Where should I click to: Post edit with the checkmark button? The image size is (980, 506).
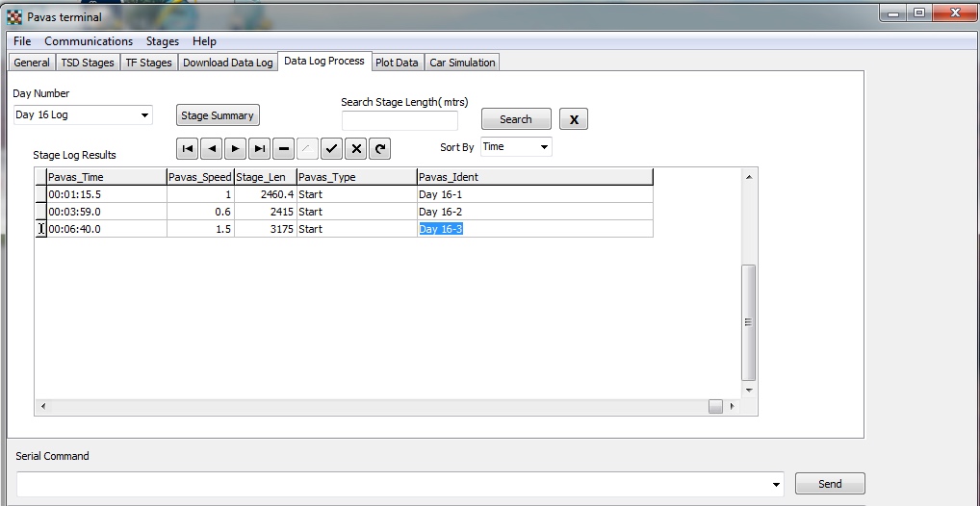332,149
